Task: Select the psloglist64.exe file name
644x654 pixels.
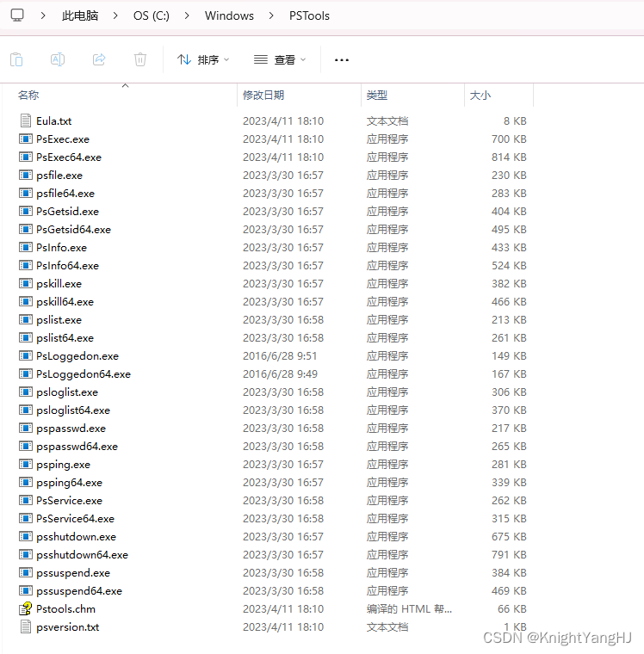Action: 73,410
